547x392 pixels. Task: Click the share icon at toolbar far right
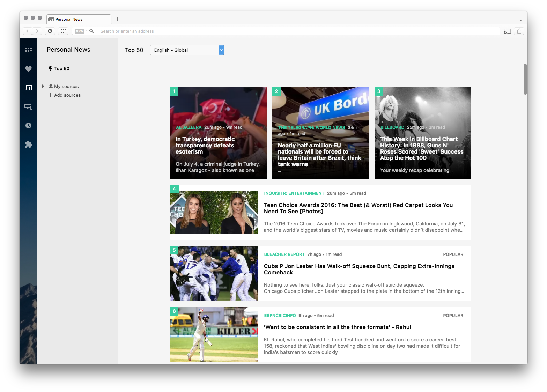pyautogui.click(x=519, y=31)
